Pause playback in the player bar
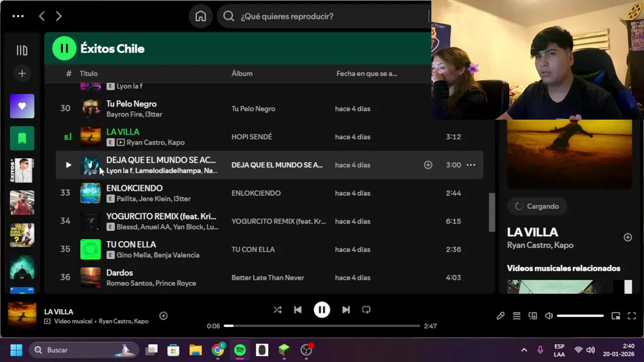 [322, 310]
